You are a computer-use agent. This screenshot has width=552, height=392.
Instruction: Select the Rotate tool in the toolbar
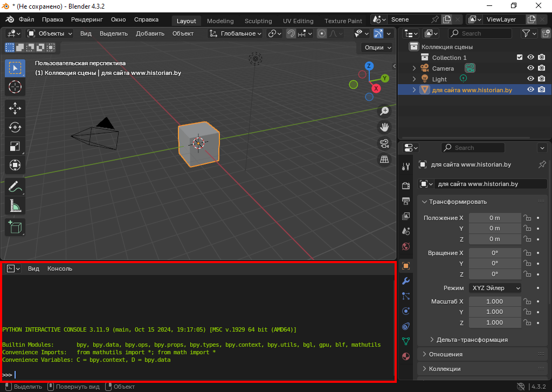coord(15,127)
